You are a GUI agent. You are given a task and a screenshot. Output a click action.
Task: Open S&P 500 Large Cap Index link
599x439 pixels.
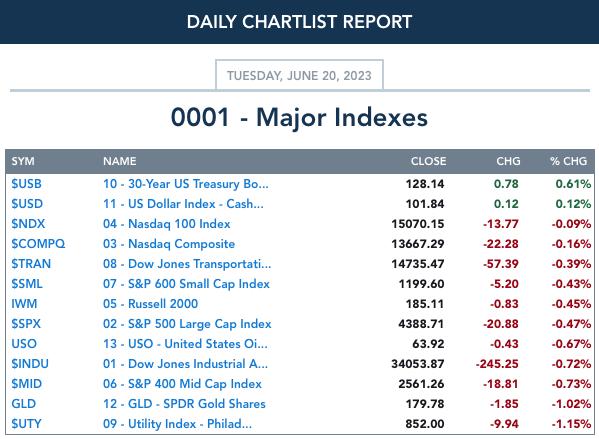187,324
